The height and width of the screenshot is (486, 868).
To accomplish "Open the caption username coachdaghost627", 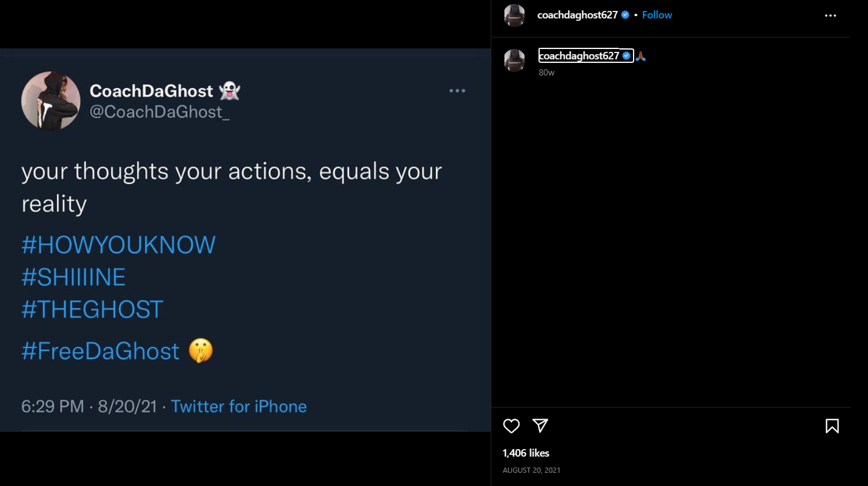I will pyautogui.click(x=579, y=56).
